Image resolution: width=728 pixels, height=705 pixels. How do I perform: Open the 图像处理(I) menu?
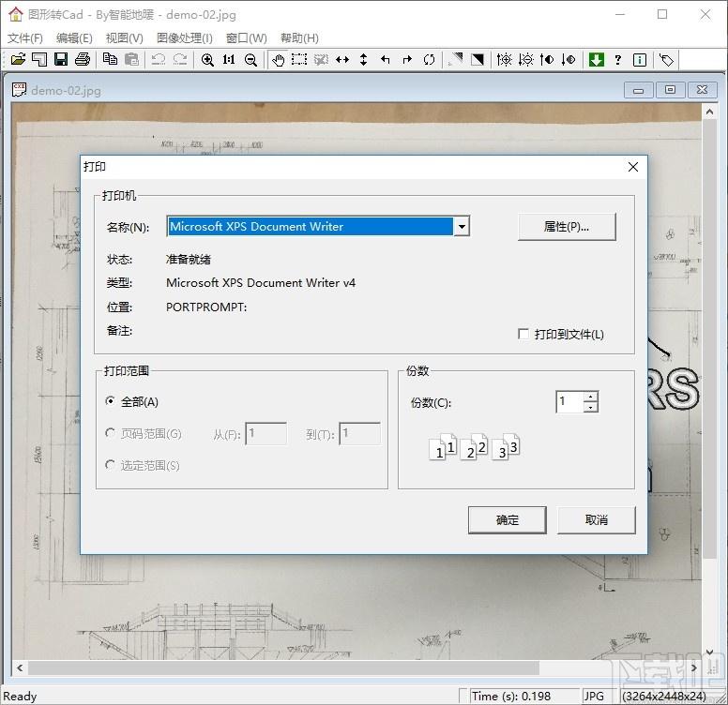click(x=184, y=38)
